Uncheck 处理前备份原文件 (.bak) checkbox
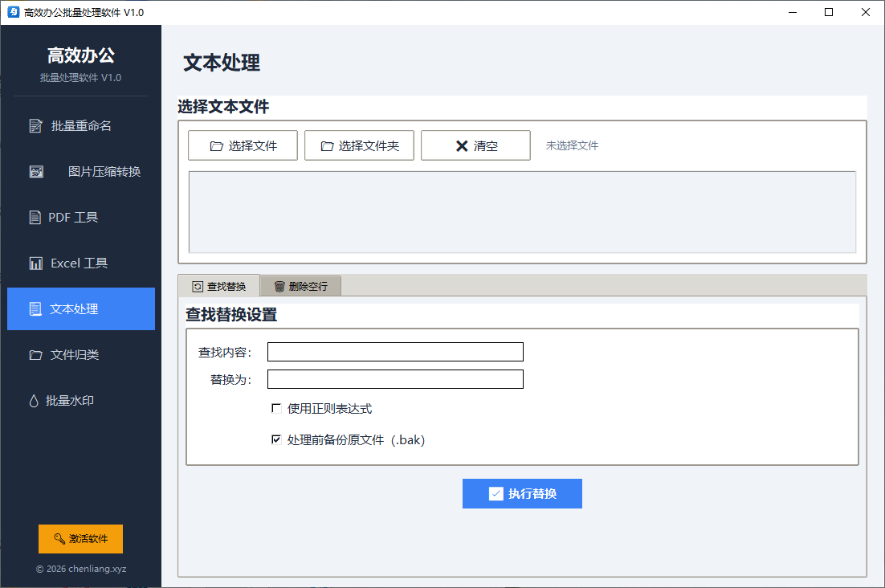 (276, 439)
